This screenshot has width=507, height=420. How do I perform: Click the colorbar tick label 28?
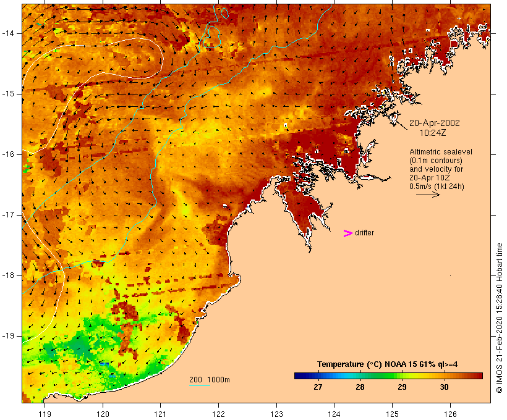click(x=360, y=387)
